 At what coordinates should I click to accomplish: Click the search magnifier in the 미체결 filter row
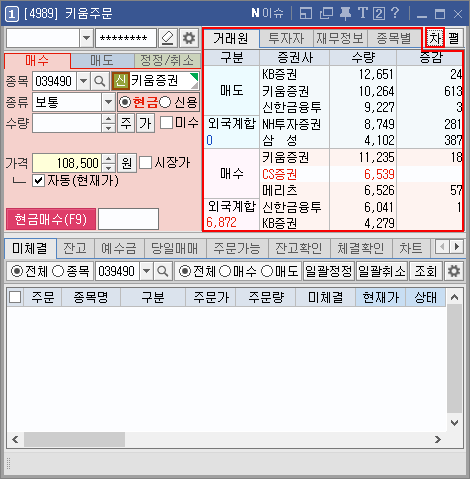click(163, 271)
